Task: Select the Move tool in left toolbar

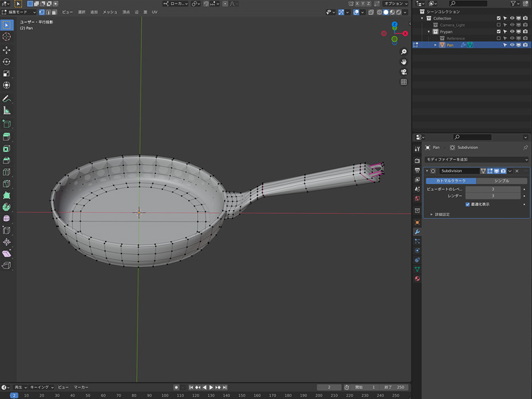Action: [x=6, y=50]
